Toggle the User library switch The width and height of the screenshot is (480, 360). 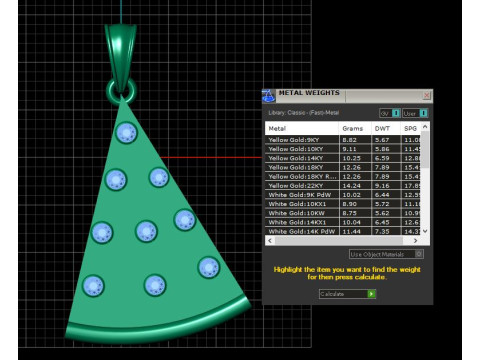pos(423,113)
